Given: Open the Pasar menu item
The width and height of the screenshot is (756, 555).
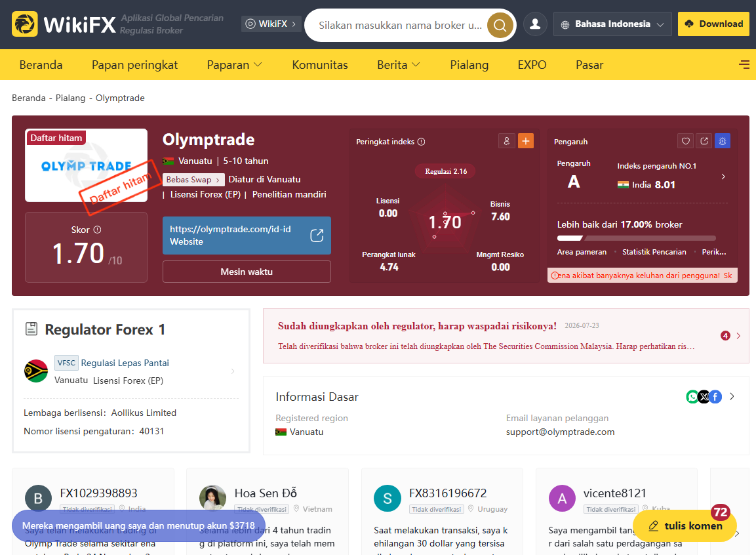Looking at the screenshot, I should coord(589,64).
